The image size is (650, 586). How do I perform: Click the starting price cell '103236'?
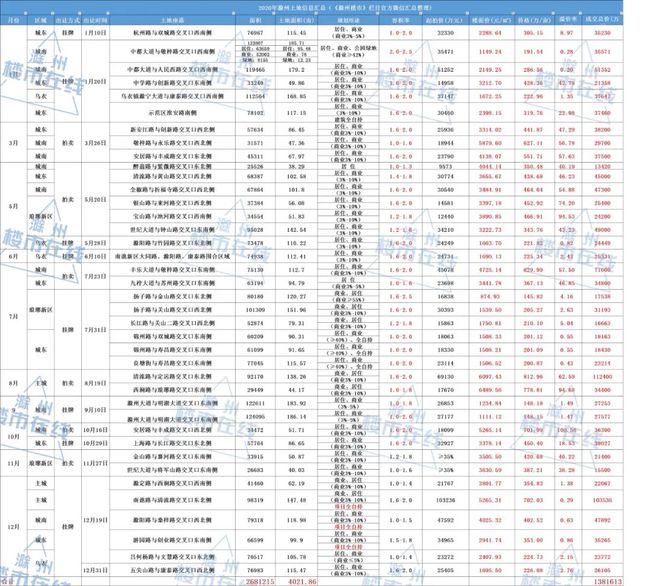pyautogui.click(x=445, y=500)
